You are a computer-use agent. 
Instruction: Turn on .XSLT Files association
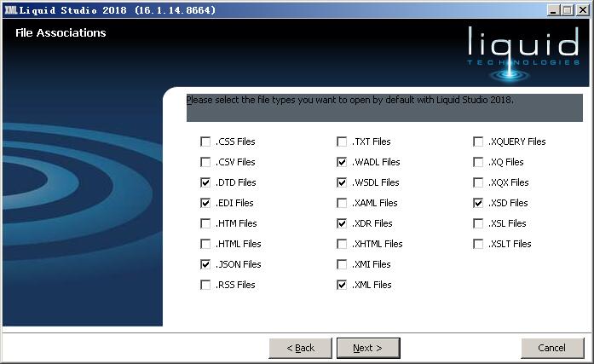(478, 244)
